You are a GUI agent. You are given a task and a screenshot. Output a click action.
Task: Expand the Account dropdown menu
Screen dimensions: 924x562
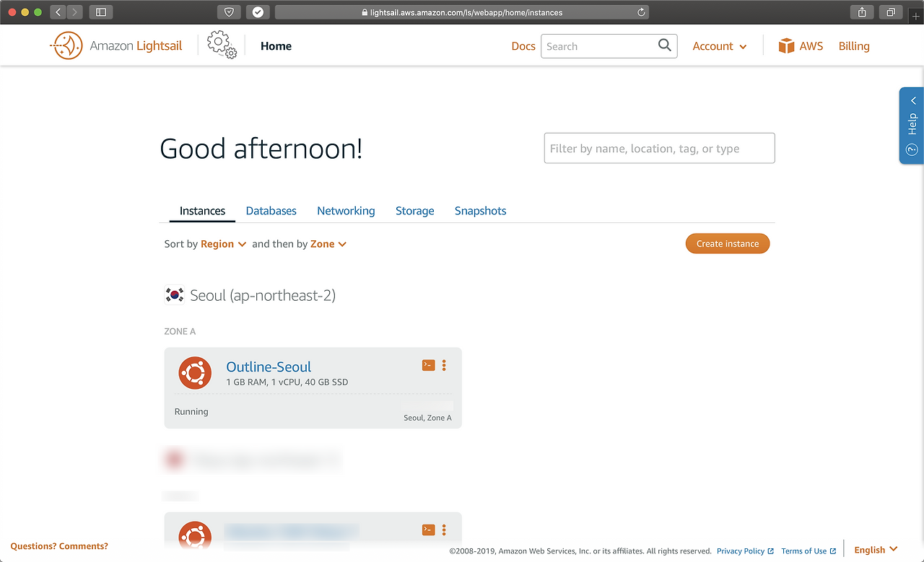720,46
